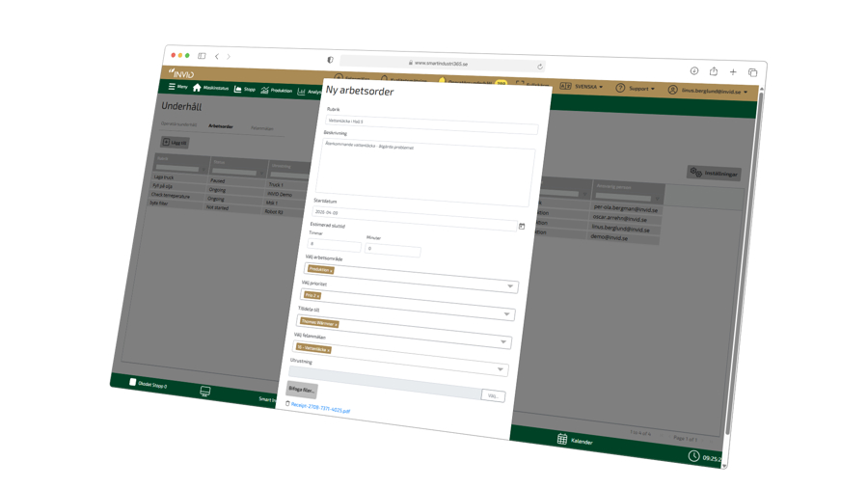Image resolution: width=868 pixels, height=488 pixels.
Task: Open Kalender icon in the bottom bar
Action: pyautogui.click(x=562, y=440)
